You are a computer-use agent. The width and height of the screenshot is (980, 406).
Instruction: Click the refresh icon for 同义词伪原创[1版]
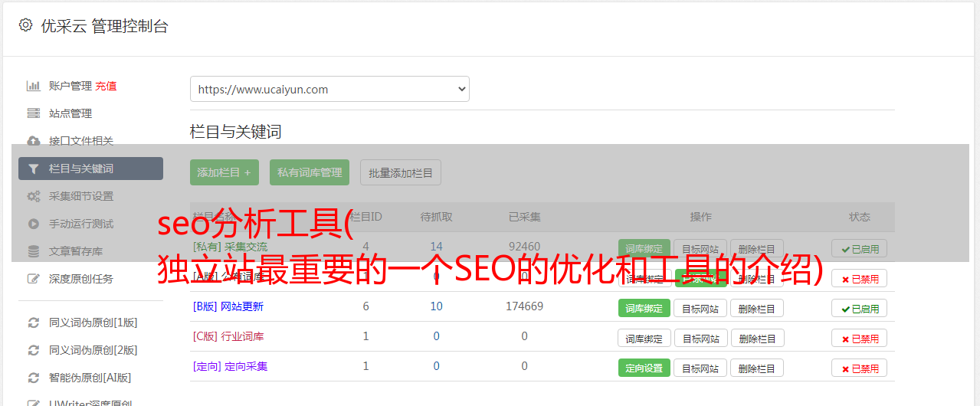[x=34, y=323]
